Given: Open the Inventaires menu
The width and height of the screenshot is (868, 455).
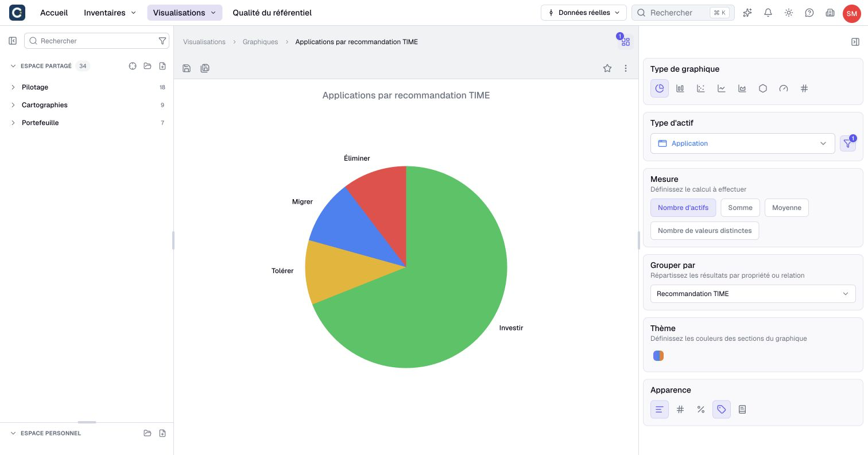Looking at the screenshot, I should pyautogui.click(x=110, y=13).
